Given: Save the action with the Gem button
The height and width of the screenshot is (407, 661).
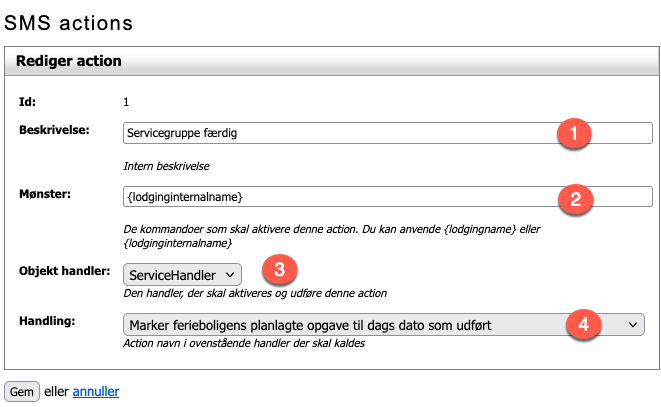Looking at the screenshot, I should (x=22, y=391).
